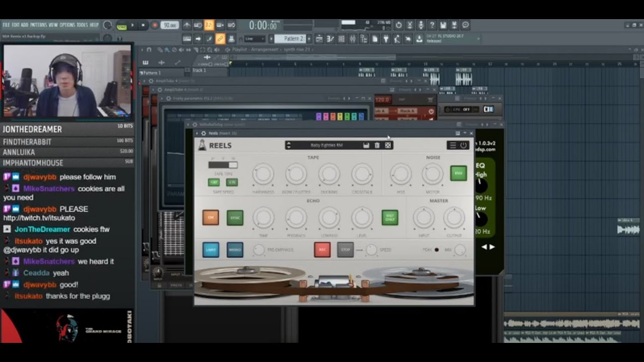Image resolution: width=644 pixels, height=362 pixels.
Task: Stop playback with the transport stop button
Action: click(x=143, y=25)
